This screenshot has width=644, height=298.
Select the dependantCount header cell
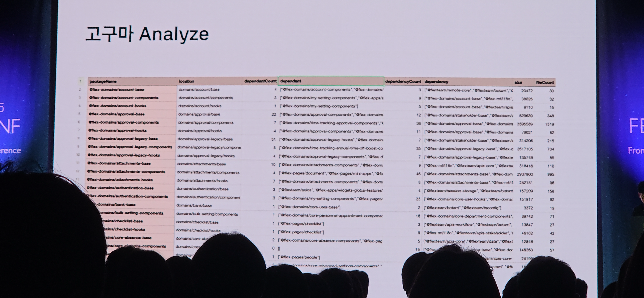coord(260,81)
